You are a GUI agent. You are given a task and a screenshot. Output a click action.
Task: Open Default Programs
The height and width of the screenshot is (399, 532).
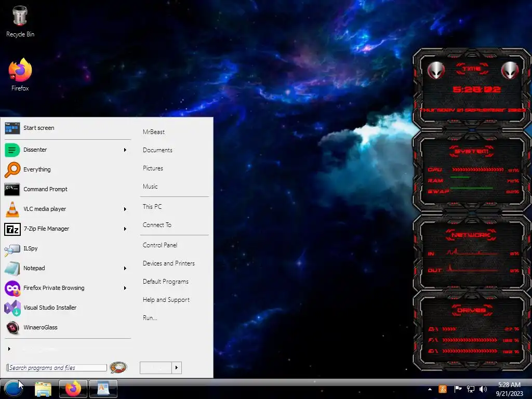coord(166,282)
